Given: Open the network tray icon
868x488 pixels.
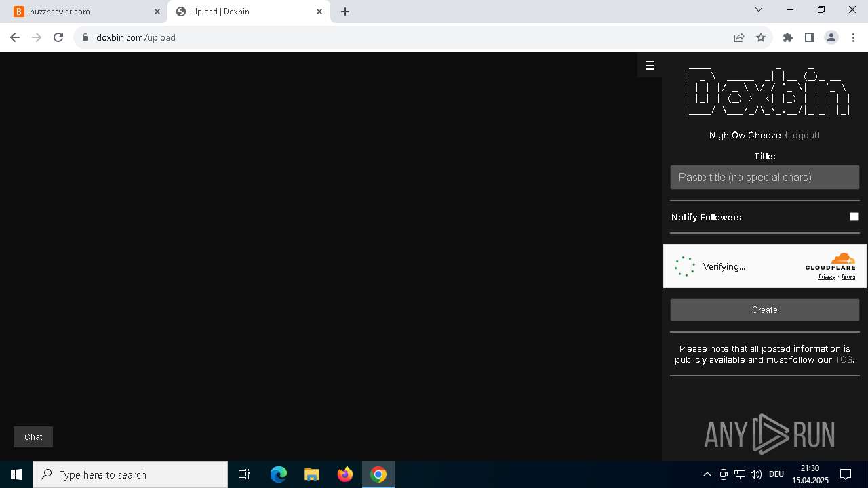Looking at the screenshot, I should pyautogui.click(x=740, y=474).
